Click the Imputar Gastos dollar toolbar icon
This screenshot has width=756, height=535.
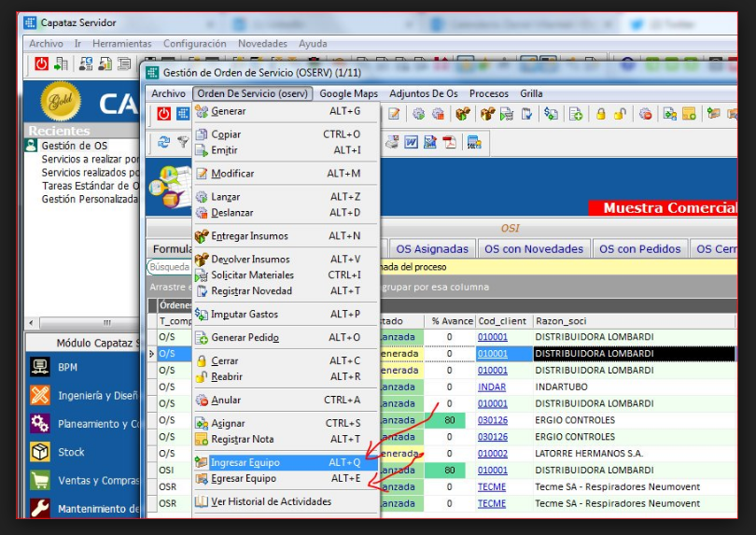click(x=551, y=114)
